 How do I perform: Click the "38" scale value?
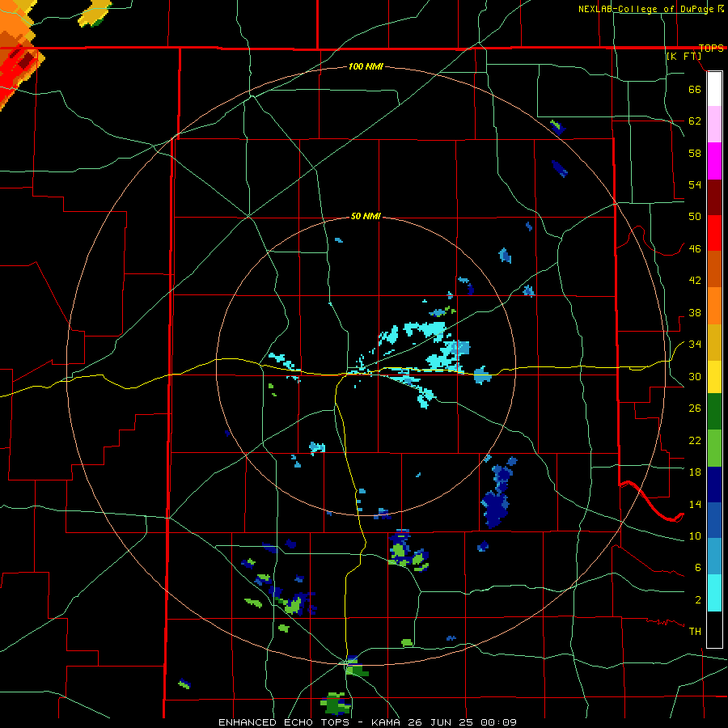point(695,313)
